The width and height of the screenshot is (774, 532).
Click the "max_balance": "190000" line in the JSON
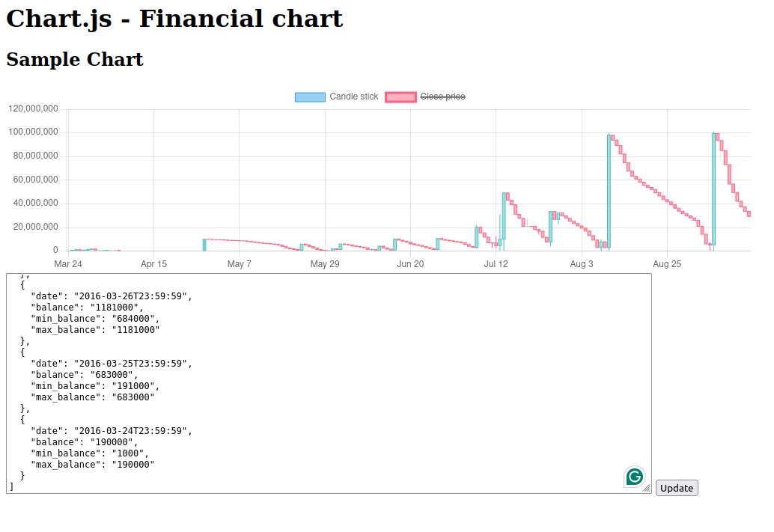93,465
